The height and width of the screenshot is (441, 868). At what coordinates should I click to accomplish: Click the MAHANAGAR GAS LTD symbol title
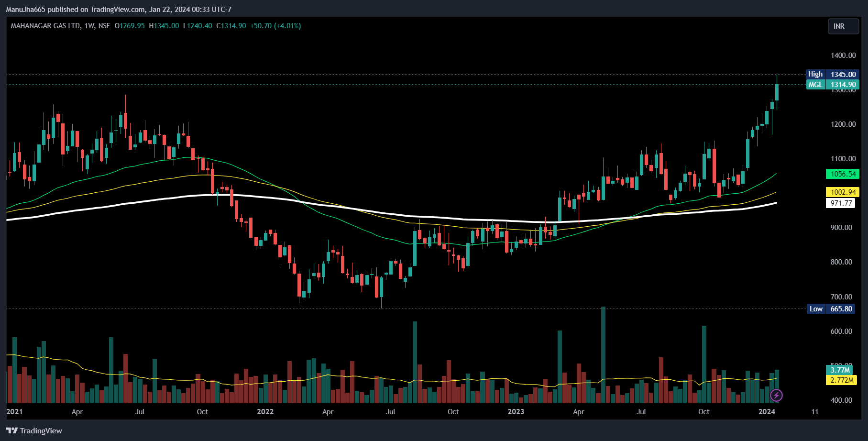tap(45, 26)
